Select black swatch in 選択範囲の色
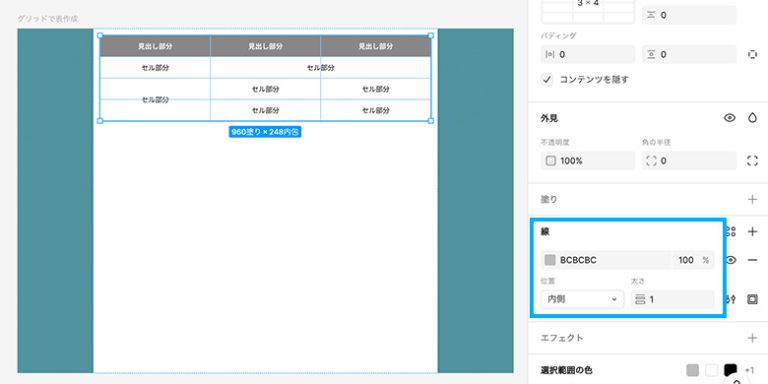 point(730,370)
